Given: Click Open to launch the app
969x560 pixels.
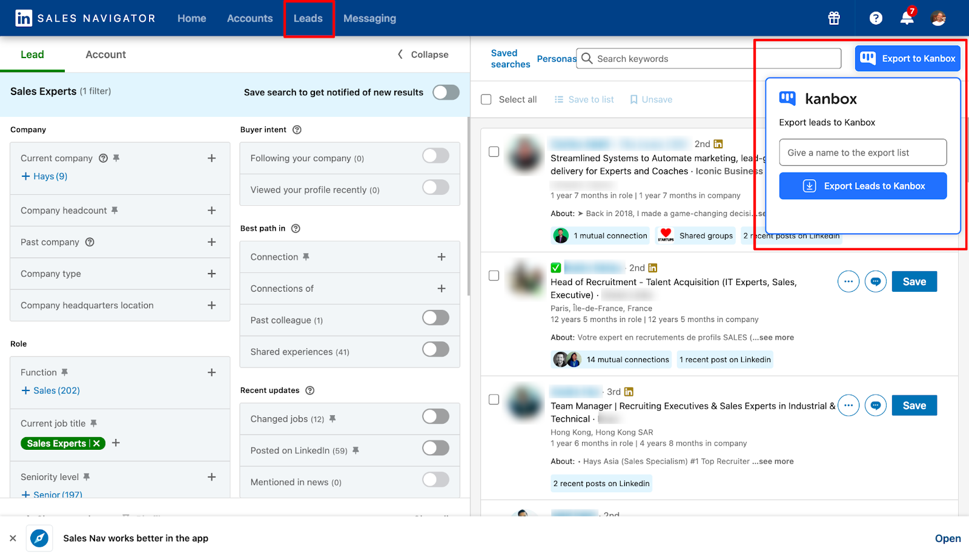Looking at the screenshot, I should 948,538.
